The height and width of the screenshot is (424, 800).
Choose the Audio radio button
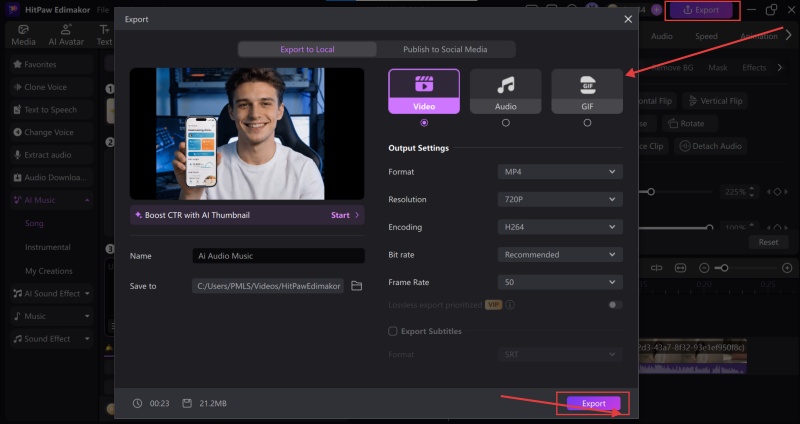point(506,123)
